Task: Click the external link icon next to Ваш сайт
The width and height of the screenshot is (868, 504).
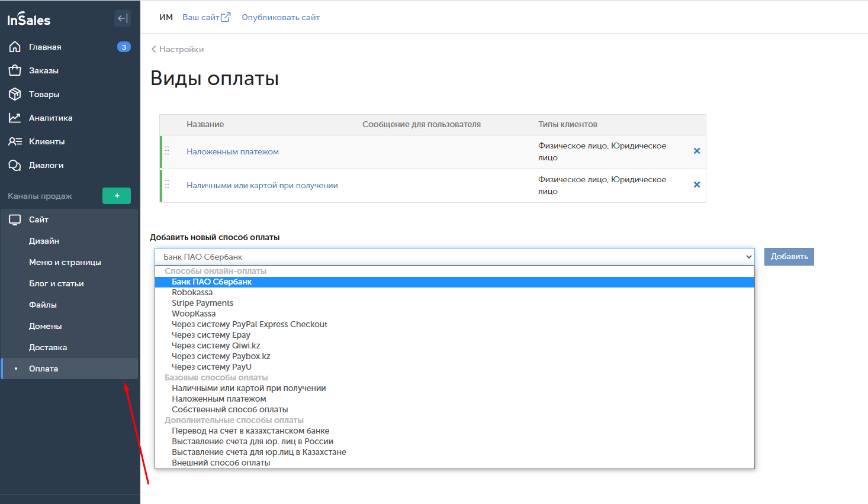Action: coord(226,17)
